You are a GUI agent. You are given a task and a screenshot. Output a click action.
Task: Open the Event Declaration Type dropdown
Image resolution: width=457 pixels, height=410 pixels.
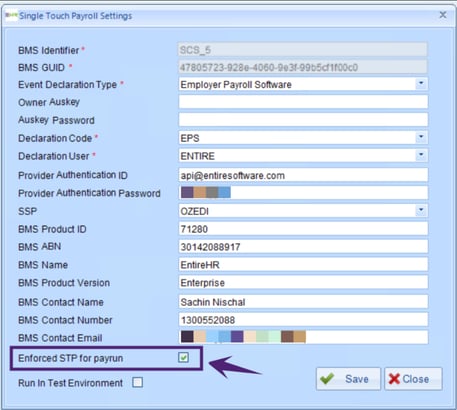(x=421, y=84)
